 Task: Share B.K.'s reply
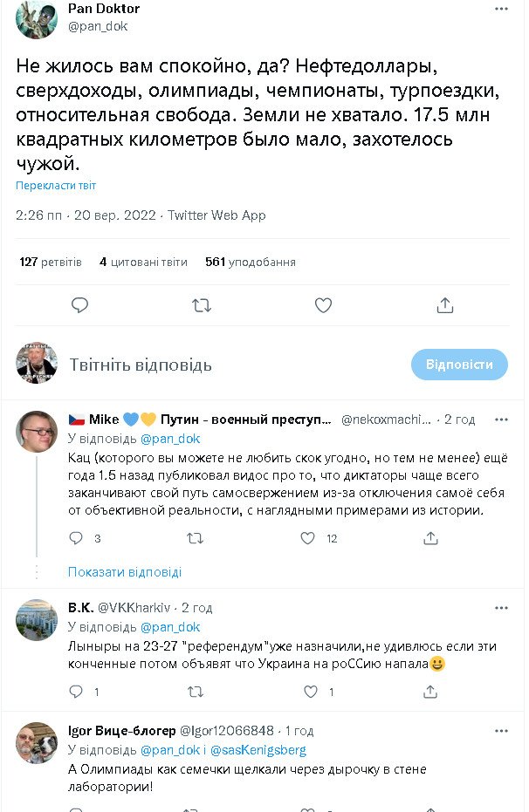(431, 692)
